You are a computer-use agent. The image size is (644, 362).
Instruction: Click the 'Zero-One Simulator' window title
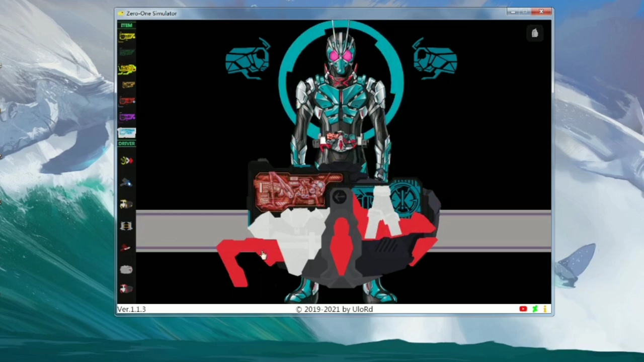(151, 13)
